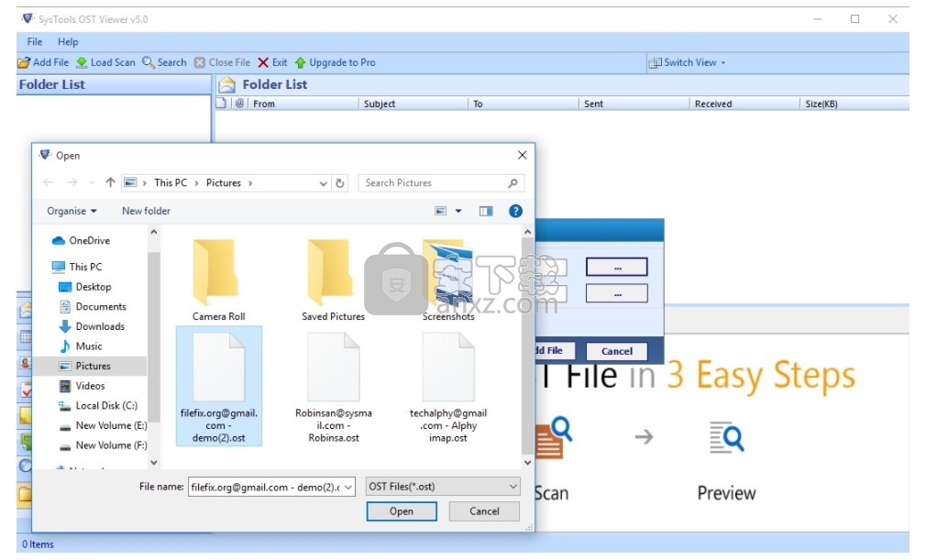
Task: Click Upgrade to Pro in toolbar
Action: click(x=335, y=62)
